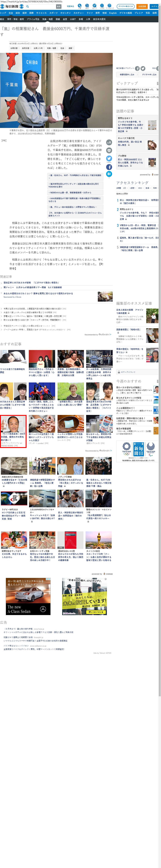Image resolution: width=161 pixels, height=868 pixels.
Task: Click the デジタル申し込み button in the sidebar
Action: point(149,74)
